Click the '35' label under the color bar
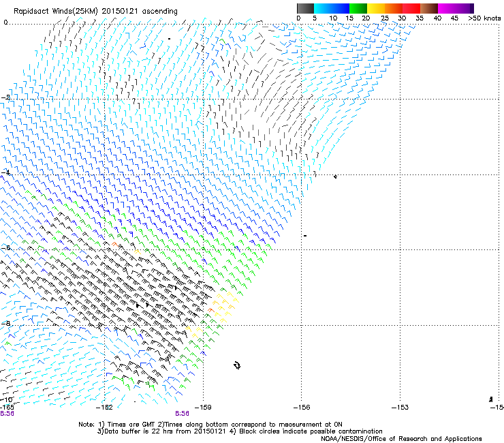The image size is (504, 443). (420, 18)
